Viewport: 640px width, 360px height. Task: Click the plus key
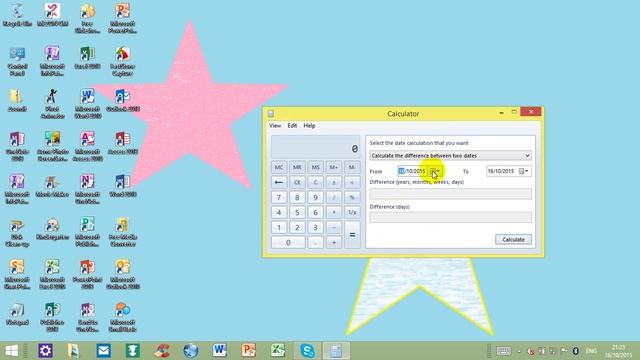coord(334,242)
